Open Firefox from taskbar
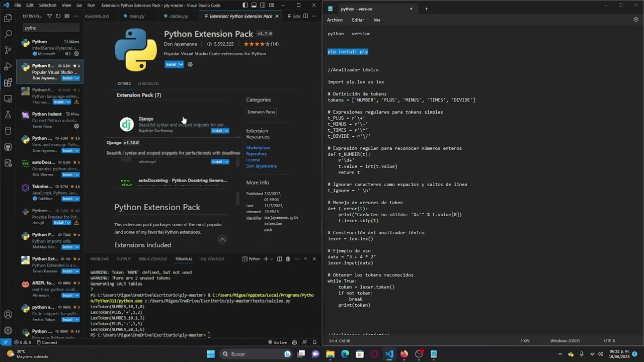The height and width of the screenshot is (362, 644). click(x=404, y=354)
